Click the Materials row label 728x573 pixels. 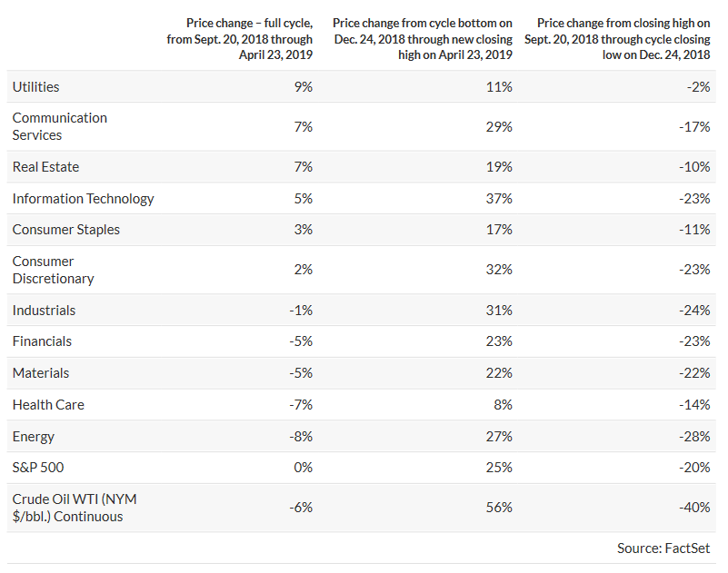click(x=41, y=373)
